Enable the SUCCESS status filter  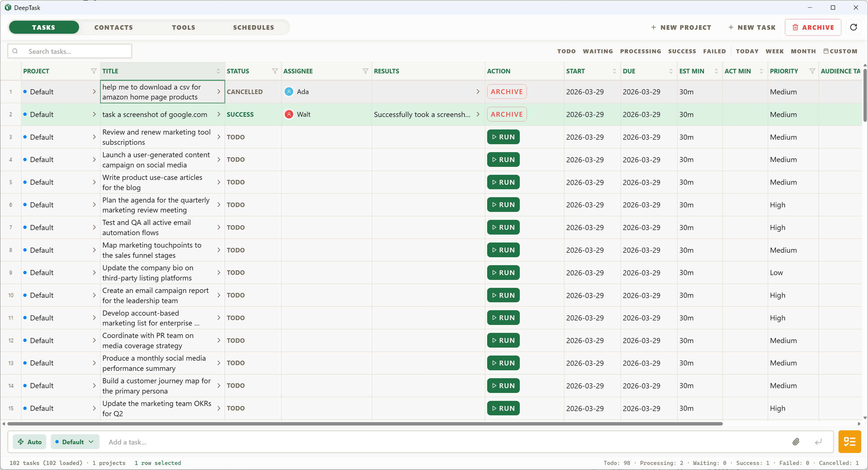tap(682, 51)
